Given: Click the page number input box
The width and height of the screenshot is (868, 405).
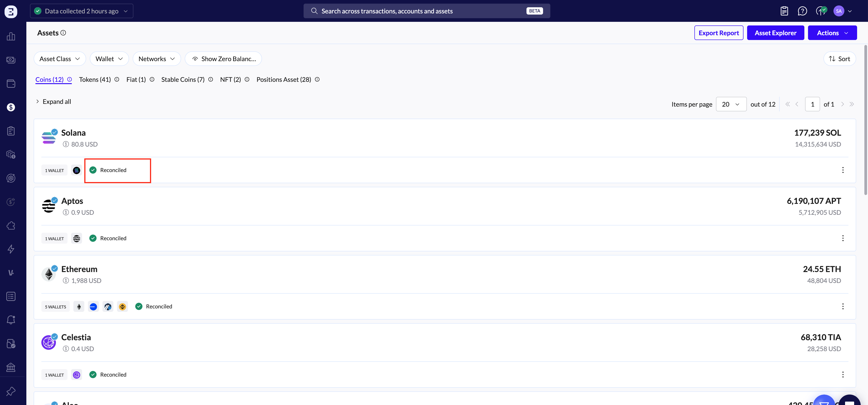Looking at the screenshot, I should [x=812, y=104].
